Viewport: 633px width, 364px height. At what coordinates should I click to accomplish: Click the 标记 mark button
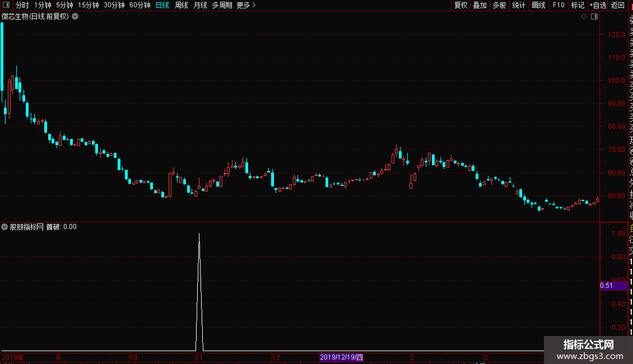coord(578,5)
